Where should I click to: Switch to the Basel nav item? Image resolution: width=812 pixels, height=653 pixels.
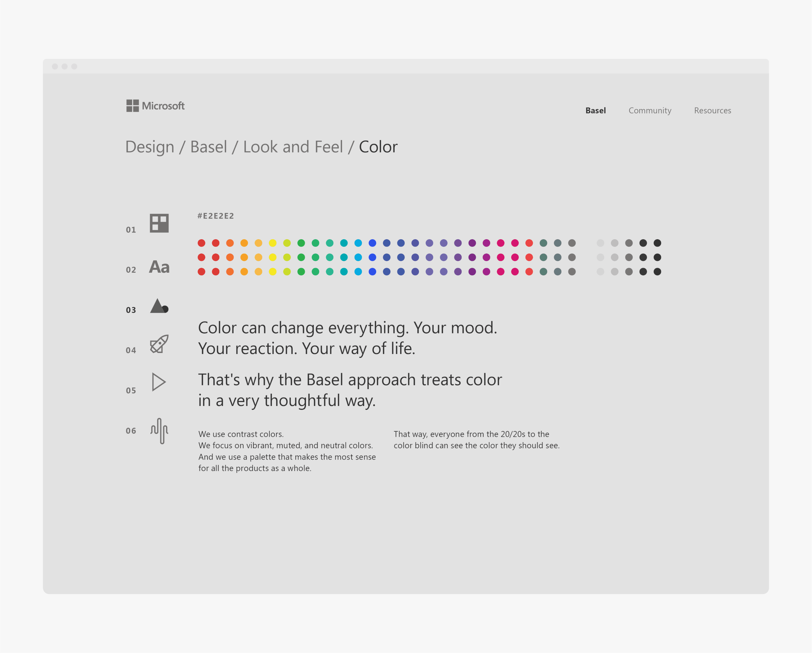[595, 111]
